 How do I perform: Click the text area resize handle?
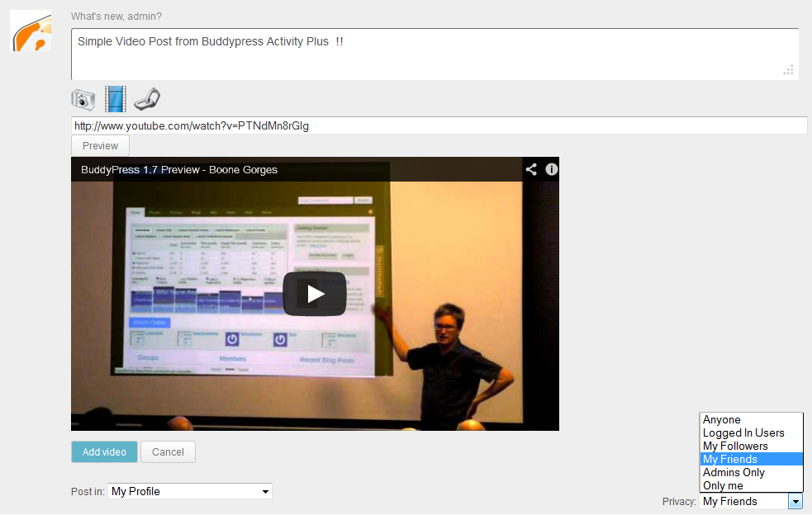pos(788,70)
